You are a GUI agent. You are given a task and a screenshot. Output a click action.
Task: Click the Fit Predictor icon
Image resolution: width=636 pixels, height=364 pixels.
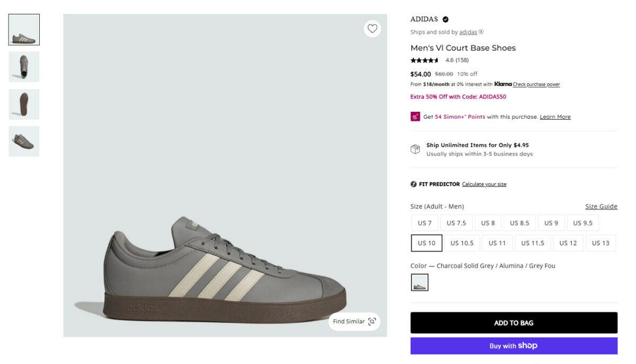[413, 184]
